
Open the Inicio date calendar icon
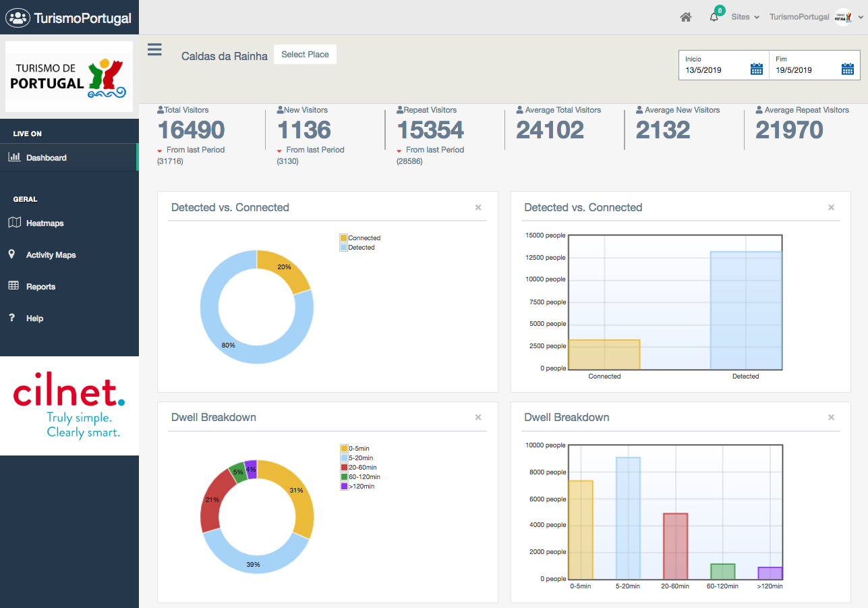[x=757, y=69]
